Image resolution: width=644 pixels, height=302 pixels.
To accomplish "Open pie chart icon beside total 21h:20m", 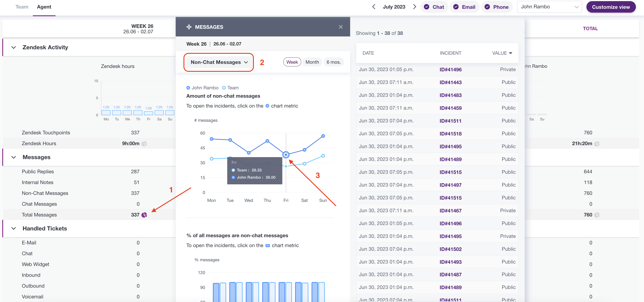I will click(597, 144).
